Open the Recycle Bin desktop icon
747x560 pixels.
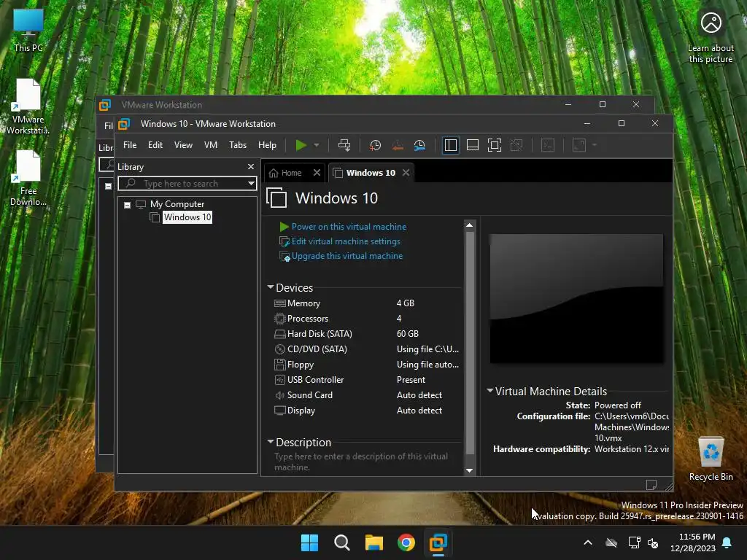coord(711,459)
